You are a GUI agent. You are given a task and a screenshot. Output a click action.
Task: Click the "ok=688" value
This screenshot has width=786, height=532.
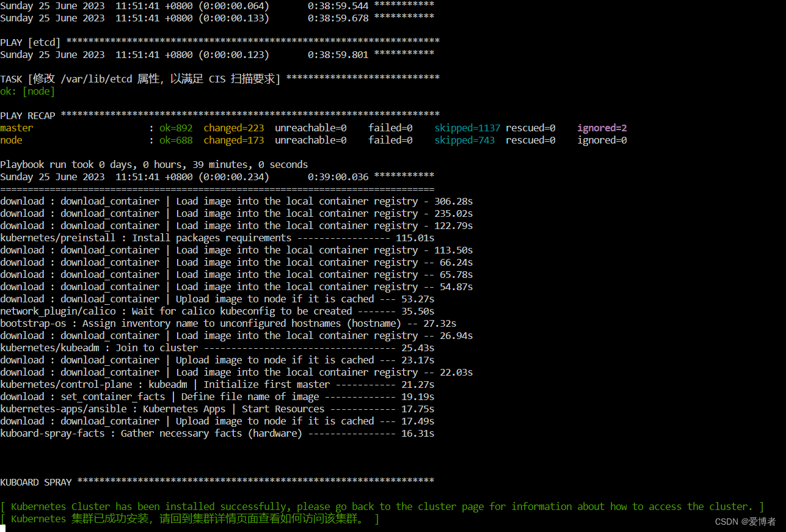coord(176,140)
